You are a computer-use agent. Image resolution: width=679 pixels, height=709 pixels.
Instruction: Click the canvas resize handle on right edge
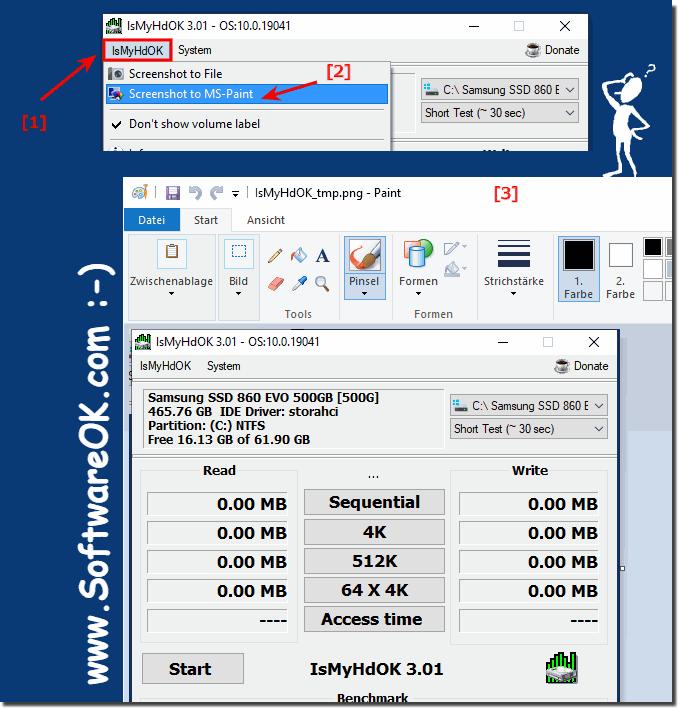[622, 568]
